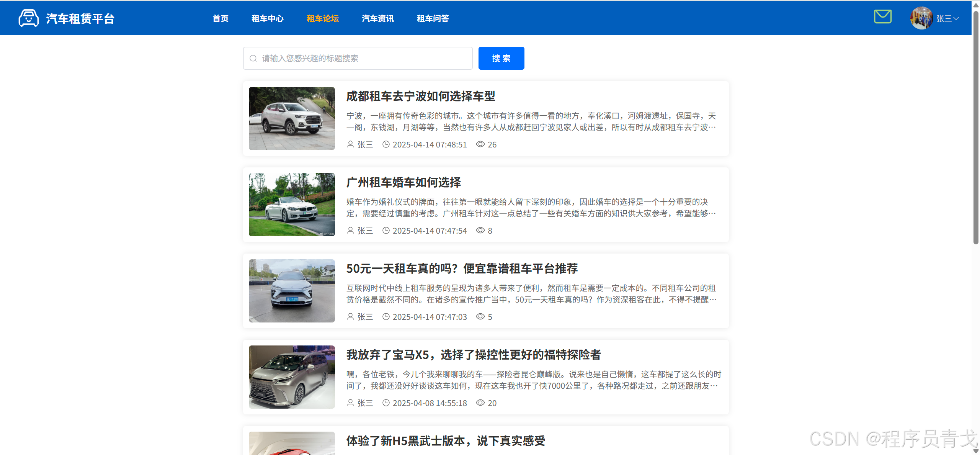
Task: Click the user avatar picture
Action: [x=921, y=18]
